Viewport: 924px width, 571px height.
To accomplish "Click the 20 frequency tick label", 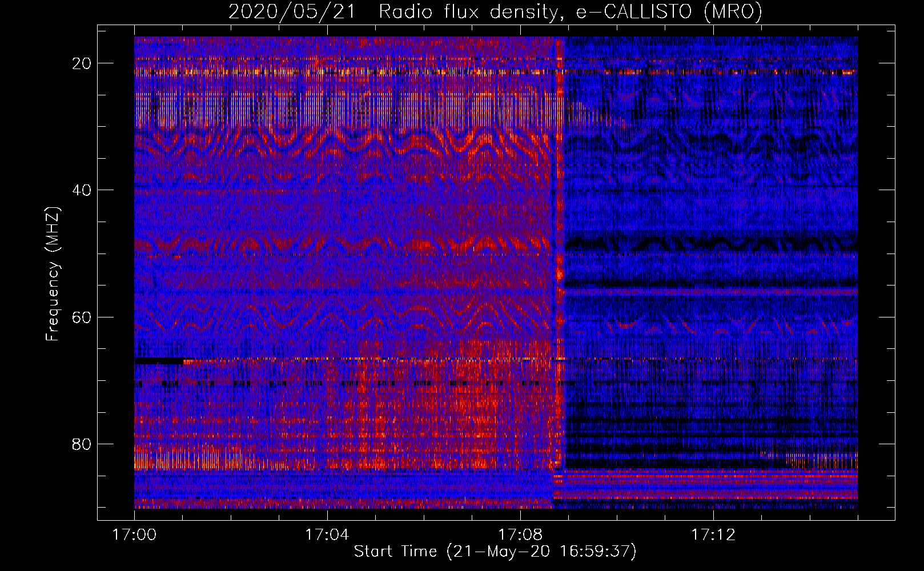I will tap(82, 63).
